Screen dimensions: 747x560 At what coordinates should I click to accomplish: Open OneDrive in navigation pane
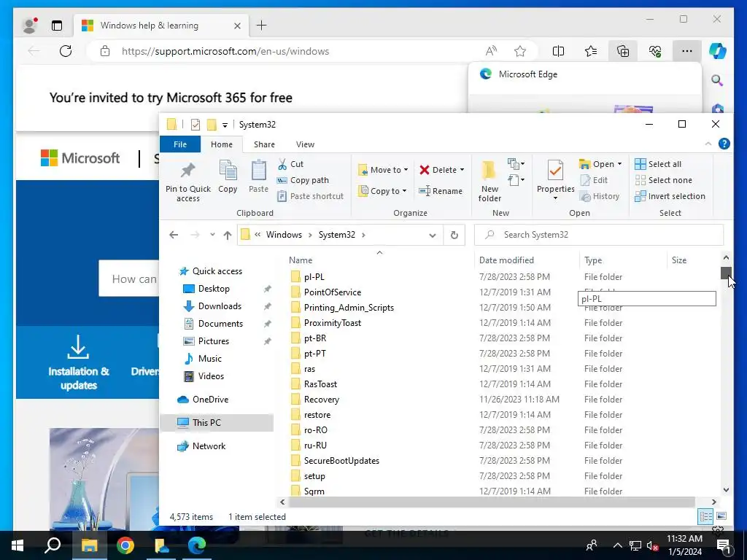pos(210,400)
